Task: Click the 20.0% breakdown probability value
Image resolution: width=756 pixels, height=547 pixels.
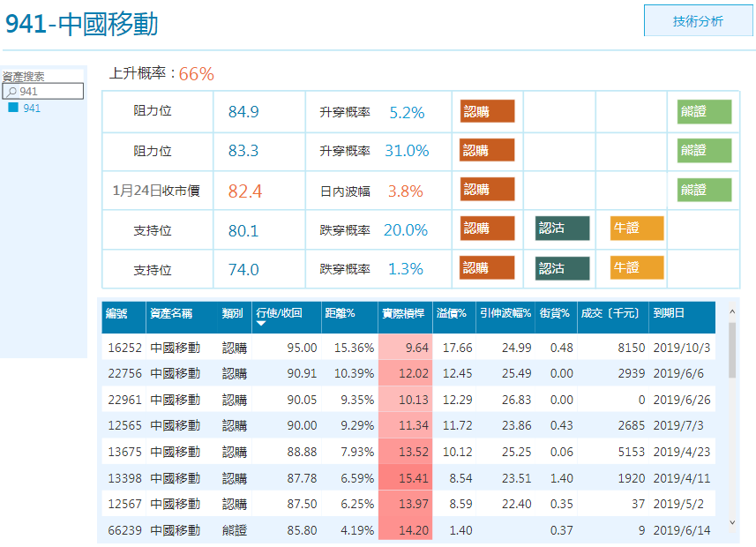Action: coord(406,230)
